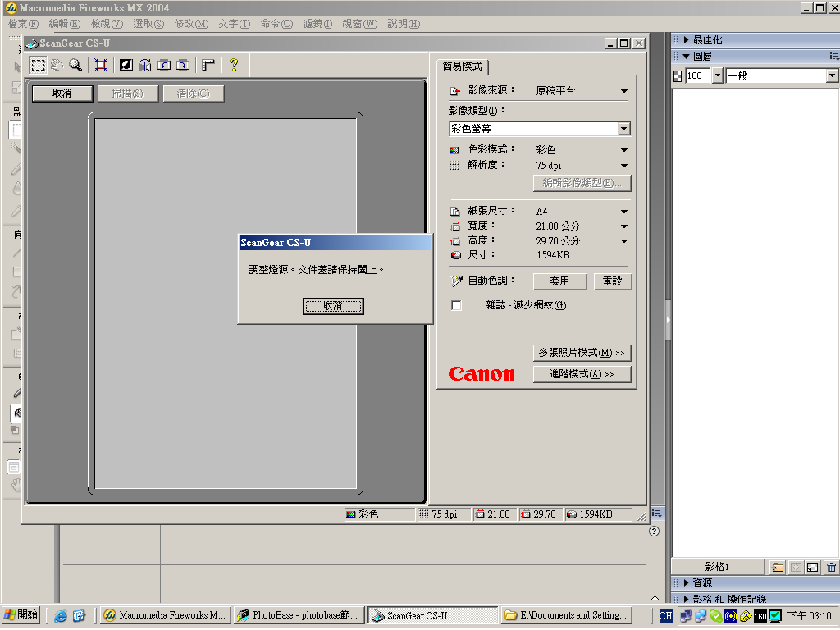Rotate image right using toolbar icon
Image resolution: width=840 pixels, height=630 pixels.
(183, 66)
